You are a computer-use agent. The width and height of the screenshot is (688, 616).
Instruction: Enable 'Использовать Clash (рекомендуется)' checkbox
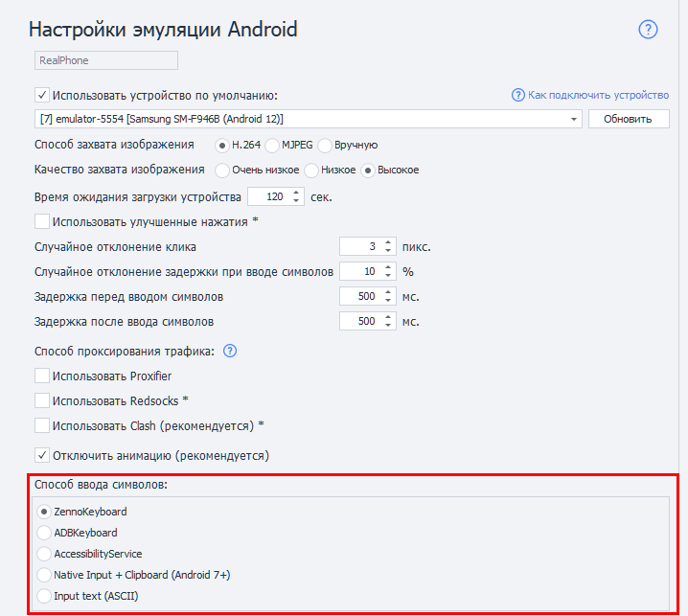pyautogui.click(x=42, y=425)
